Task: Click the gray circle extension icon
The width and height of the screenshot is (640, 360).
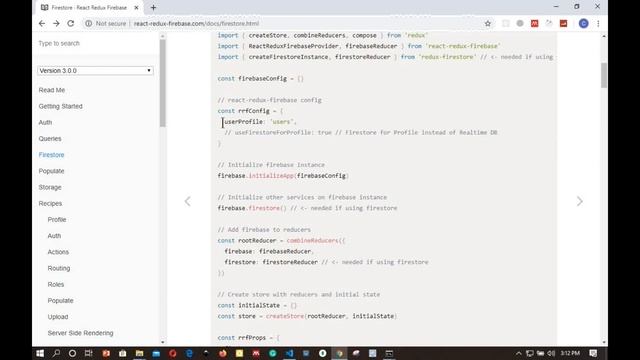Action: point(520,24)
